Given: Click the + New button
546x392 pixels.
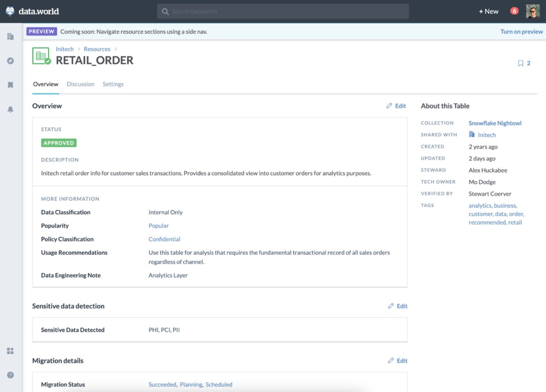Looking at the screenshot, I should [x=488, y=12].
